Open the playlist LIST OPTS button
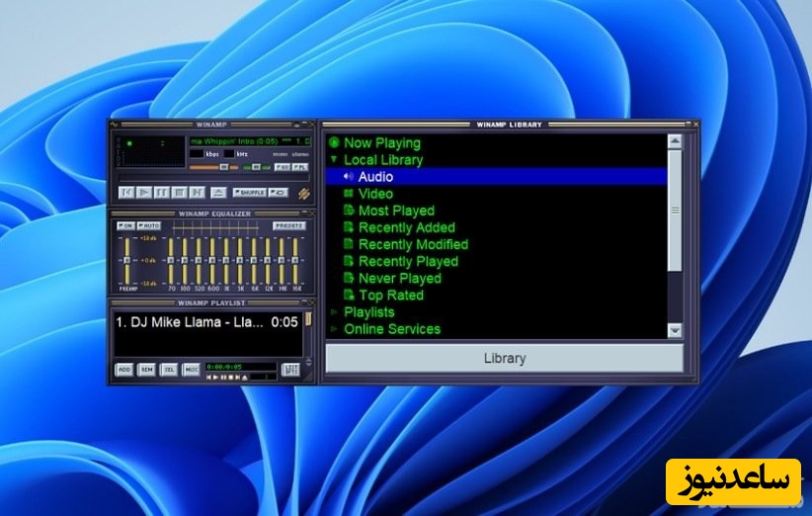This screenshot has width=812, height=516. 290,370
